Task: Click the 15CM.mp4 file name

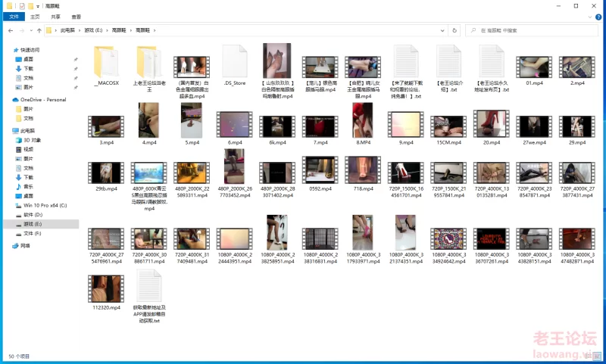Action: point(448,142)
